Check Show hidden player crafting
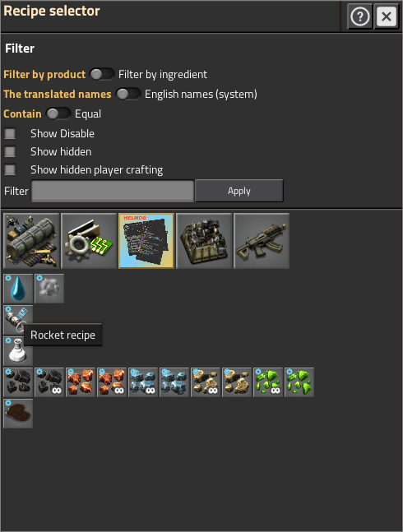Screen dimensions: 403x532 point(10,169)
